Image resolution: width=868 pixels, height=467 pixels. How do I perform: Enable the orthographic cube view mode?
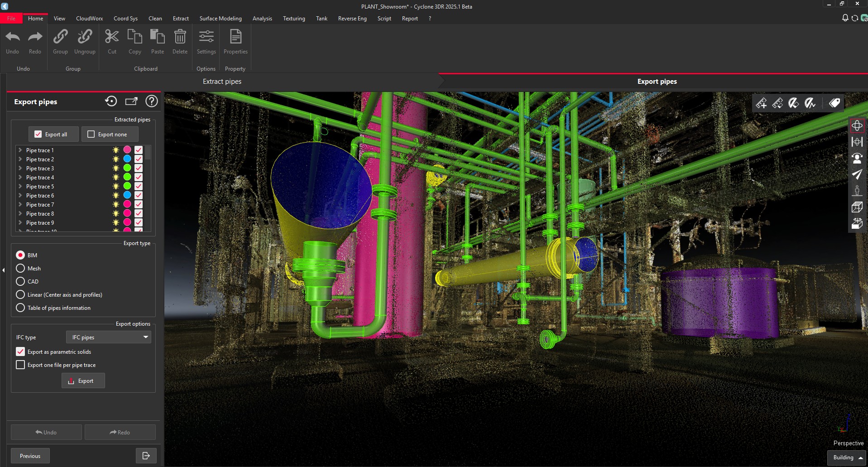857,208
